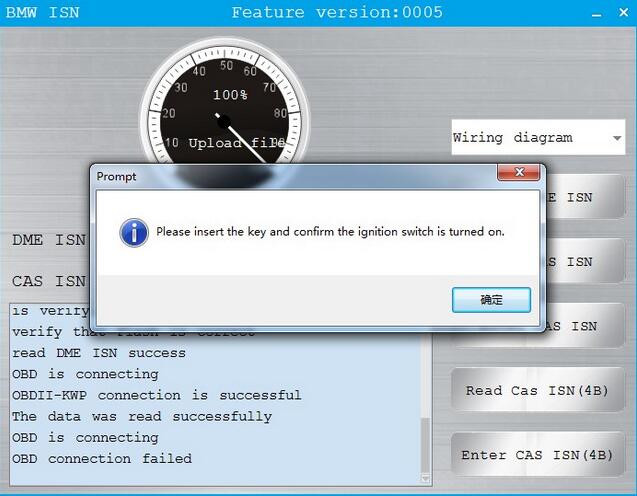This screenshot has height=496, width=637.
Task: Click the 100% progress readout on gauge
Action: pos(230,95)
